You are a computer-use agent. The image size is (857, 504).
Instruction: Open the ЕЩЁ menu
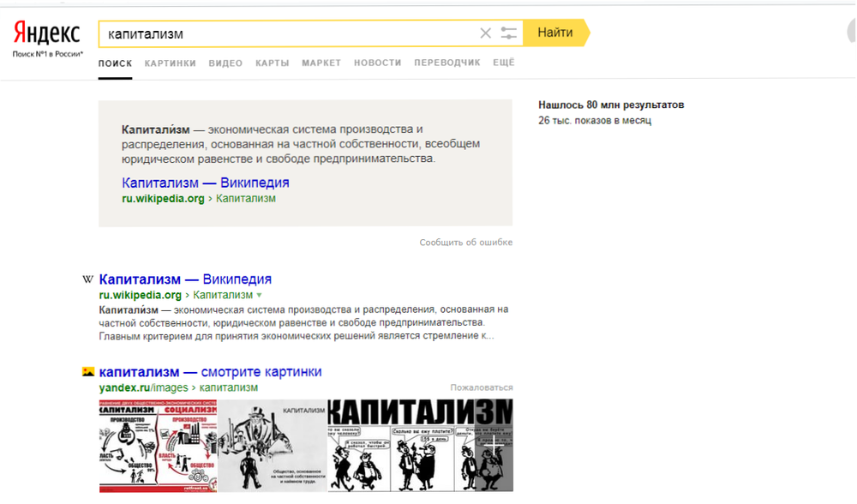[x=503, y=63]
